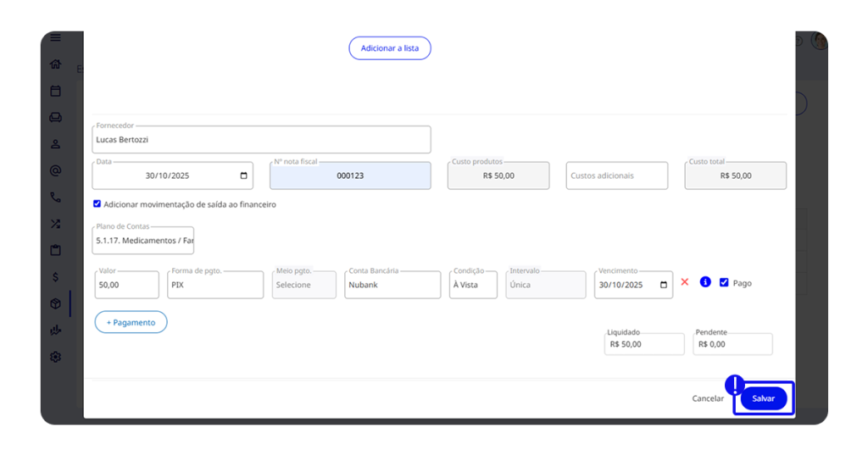Click the blue info icon beside Vencimento
The width and height of the screenshot is (868, 456).
[x=705, y=282]
